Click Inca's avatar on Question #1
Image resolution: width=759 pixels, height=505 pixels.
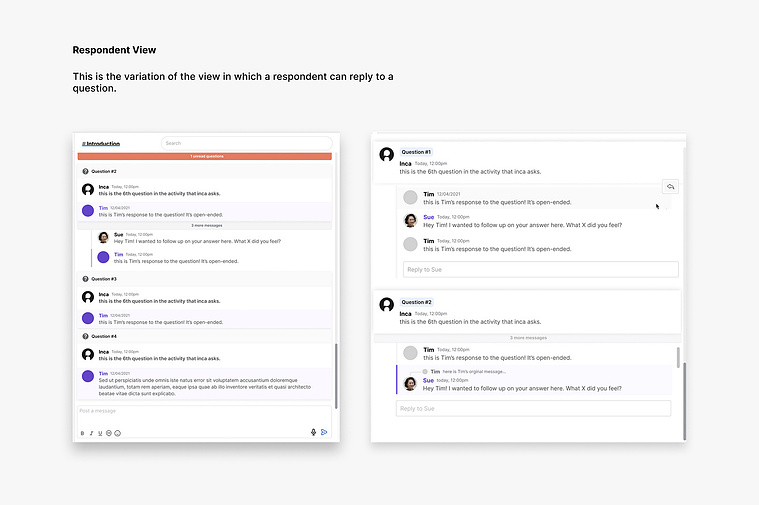386,154
